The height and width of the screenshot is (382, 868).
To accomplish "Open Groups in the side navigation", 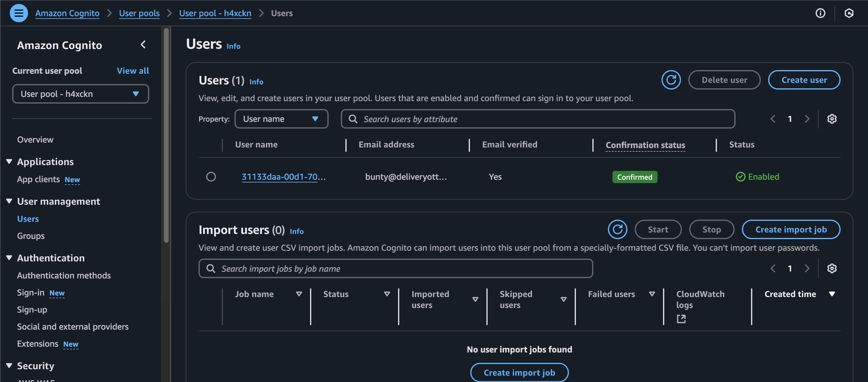I will 31,236.
